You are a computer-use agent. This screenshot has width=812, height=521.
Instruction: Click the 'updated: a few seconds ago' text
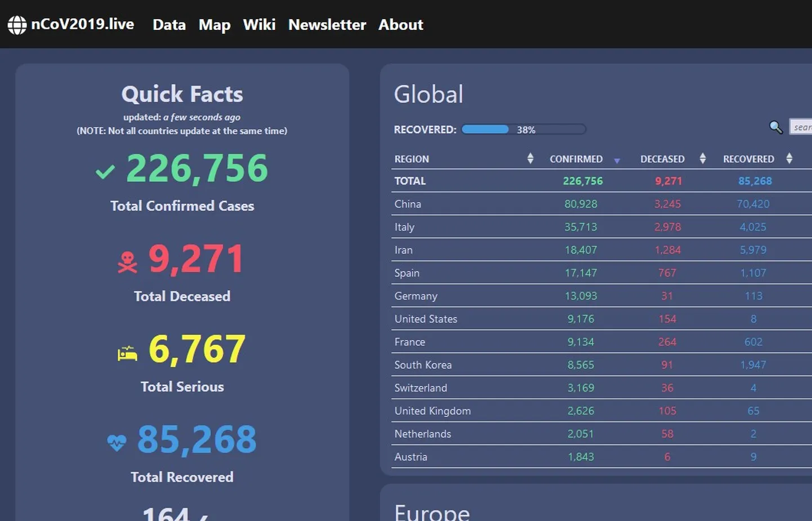(182, 117)
